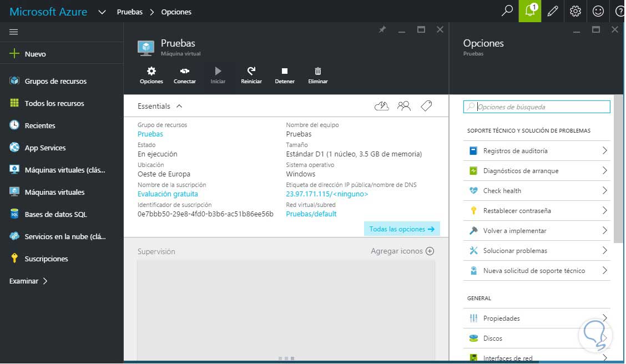Open the tags icon in Essentials
The image size is (626, 364).
point(426,106)
